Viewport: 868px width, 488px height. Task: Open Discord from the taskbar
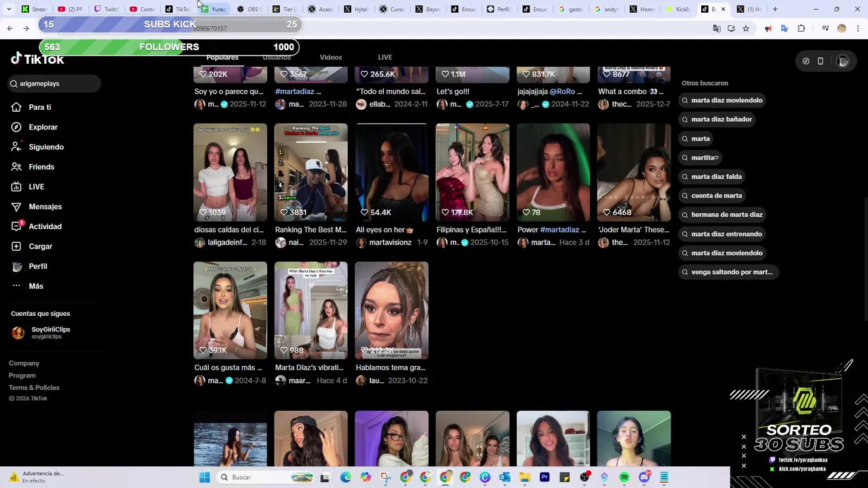[644, 477]
